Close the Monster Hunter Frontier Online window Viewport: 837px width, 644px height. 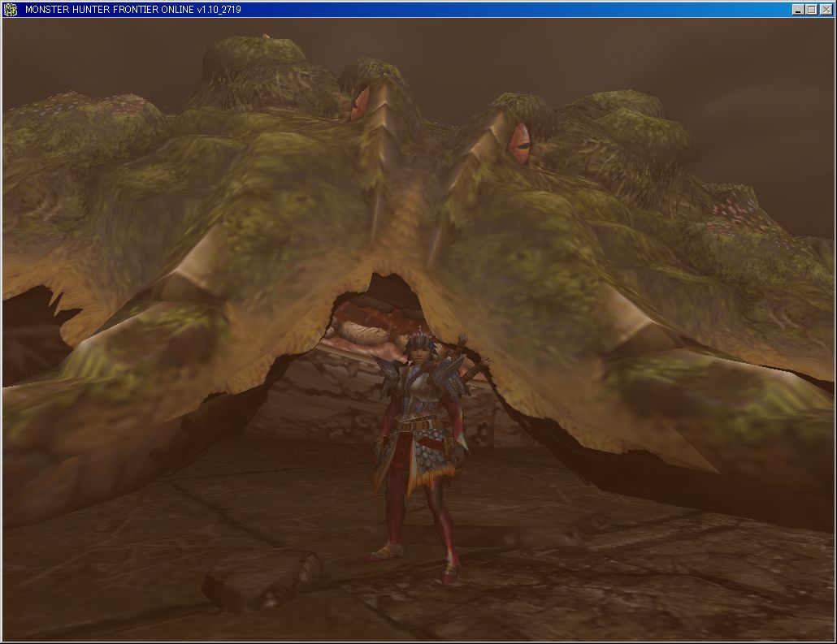[x=826, y=10]
